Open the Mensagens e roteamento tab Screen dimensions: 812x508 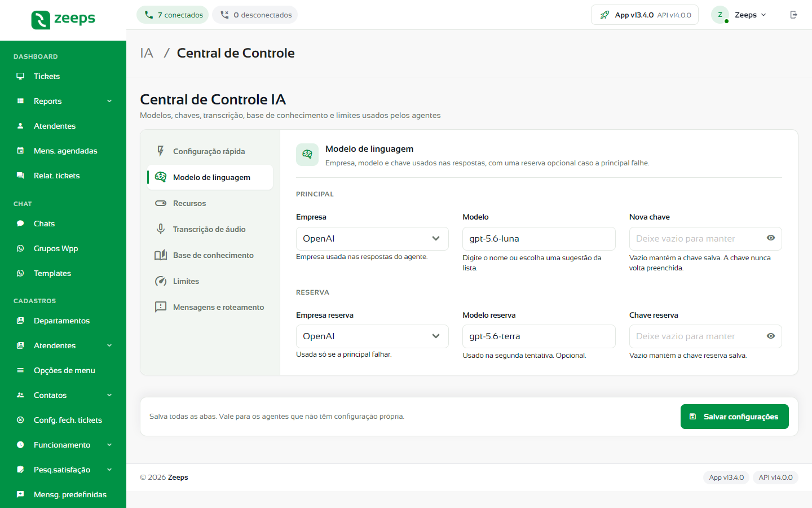pos(210,307)
